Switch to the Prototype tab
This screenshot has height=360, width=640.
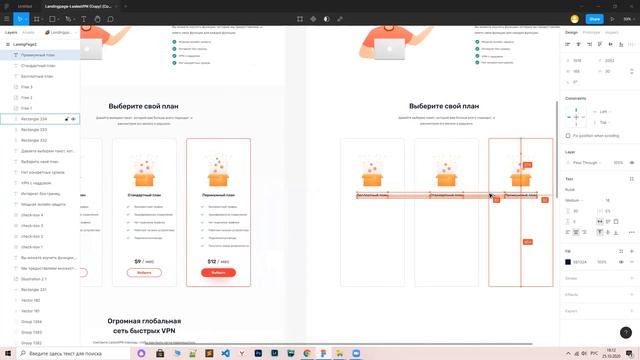(x=591, y=32)
